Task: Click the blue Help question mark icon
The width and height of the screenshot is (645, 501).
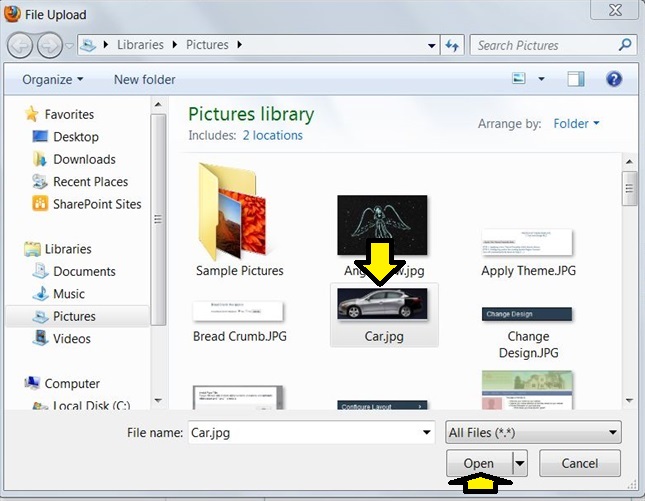Action: pos(614,79)
